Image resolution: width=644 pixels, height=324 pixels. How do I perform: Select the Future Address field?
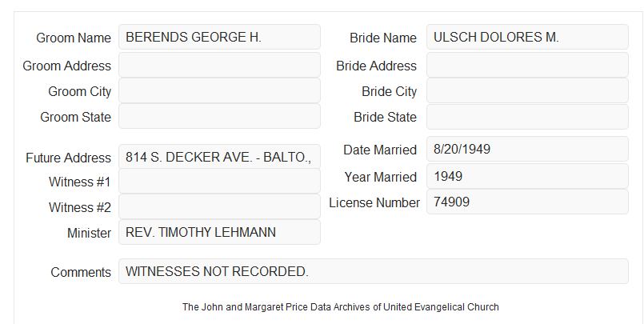pos(219,157)
